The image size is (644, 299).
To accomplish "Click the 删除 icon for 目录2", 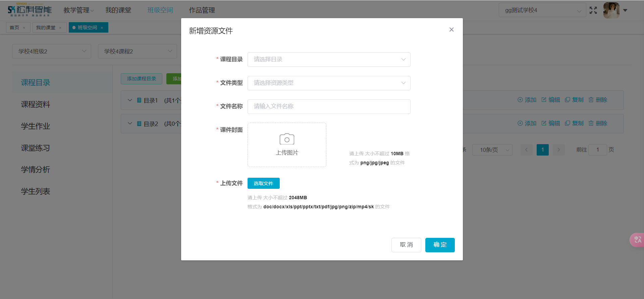I will [x=591, y=123].
